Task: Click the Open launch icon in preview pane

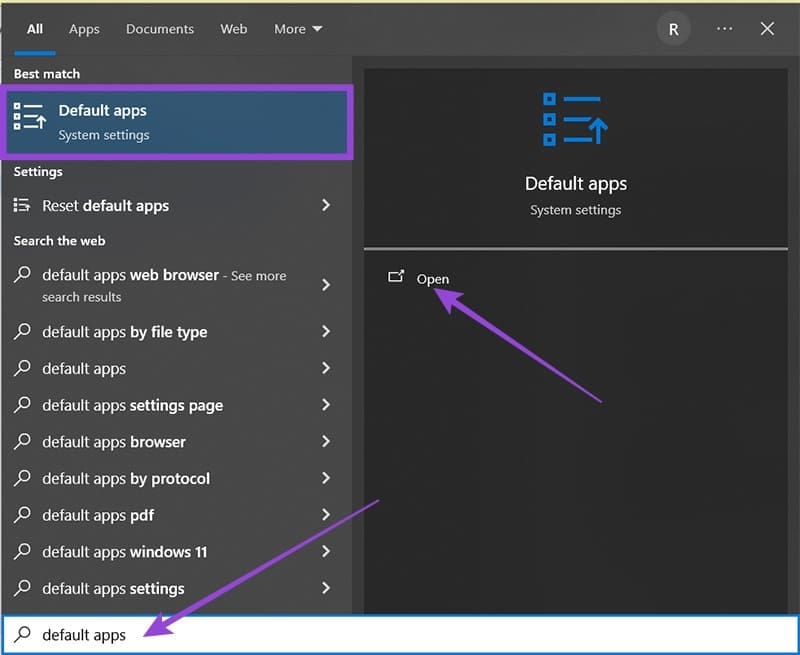Action: (395, 278)
